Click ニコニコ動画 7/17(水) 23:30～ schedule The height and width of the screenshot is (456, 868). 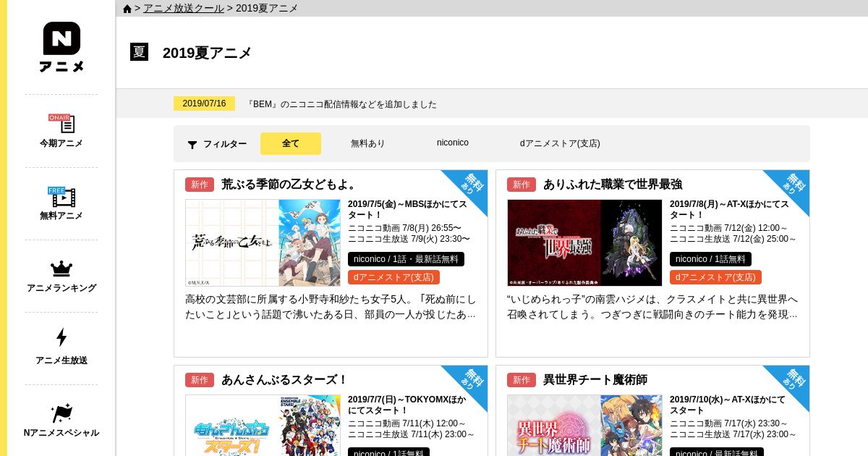point(729,423)
